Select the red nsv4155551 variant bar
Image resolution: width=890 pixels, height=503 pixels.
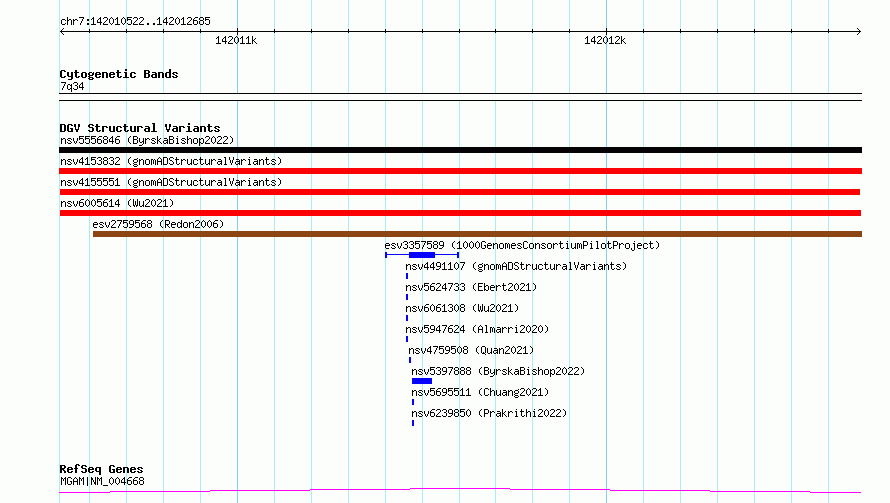(x=459, y=192)
